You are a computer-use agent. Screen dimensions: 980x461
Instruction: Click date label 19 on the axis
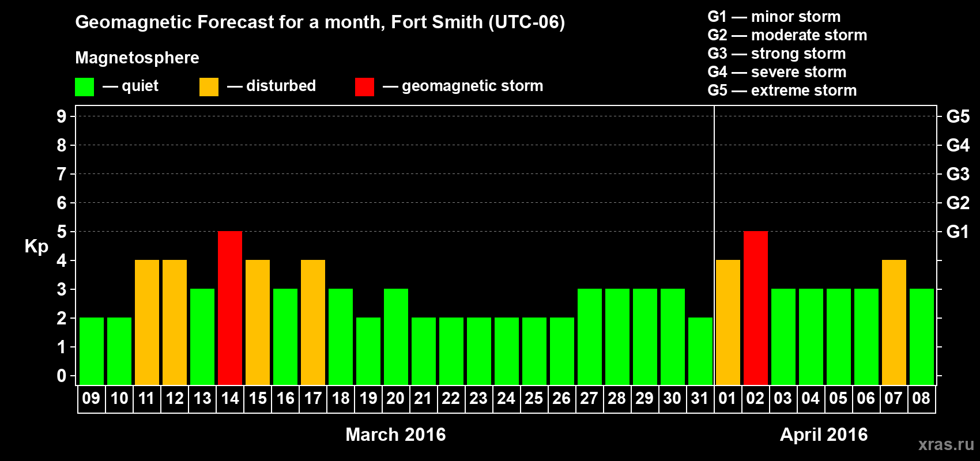pyautogui.click(x=368, y=399)
